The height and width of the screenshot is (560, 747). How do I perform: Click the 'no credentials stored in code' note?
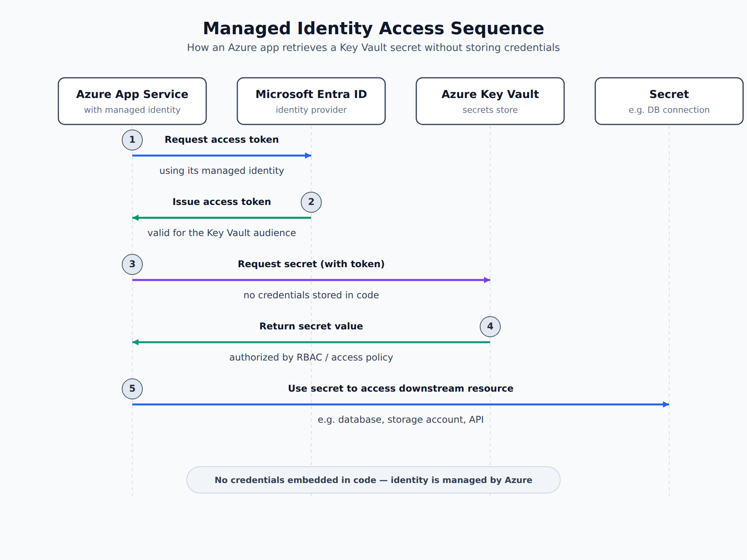[x=311, y=295]
